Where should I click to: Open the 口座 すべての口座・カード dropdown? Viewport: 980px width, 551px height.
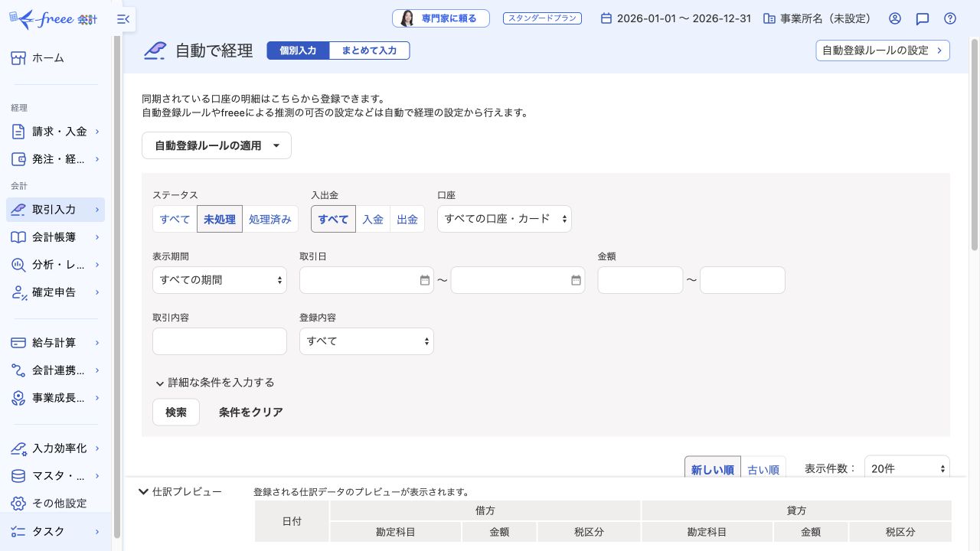(505, 219)
